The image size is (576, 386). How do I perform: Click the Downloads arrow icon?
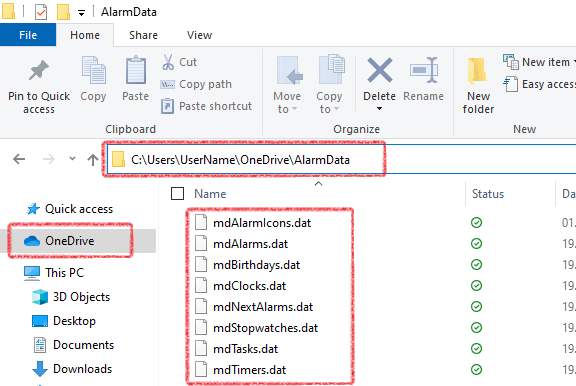[x=40, y=369]
